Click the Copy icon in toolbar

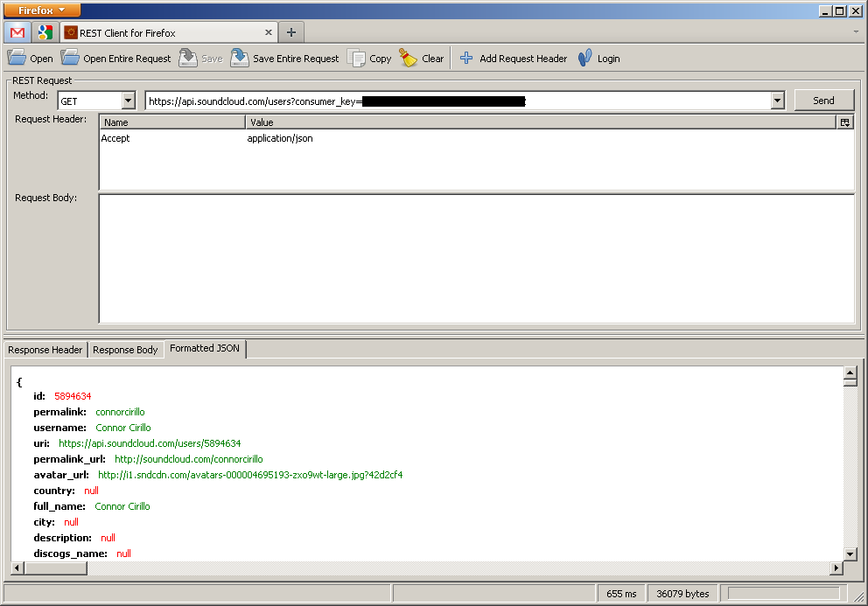pyautogui.click(x=356, y=59)
